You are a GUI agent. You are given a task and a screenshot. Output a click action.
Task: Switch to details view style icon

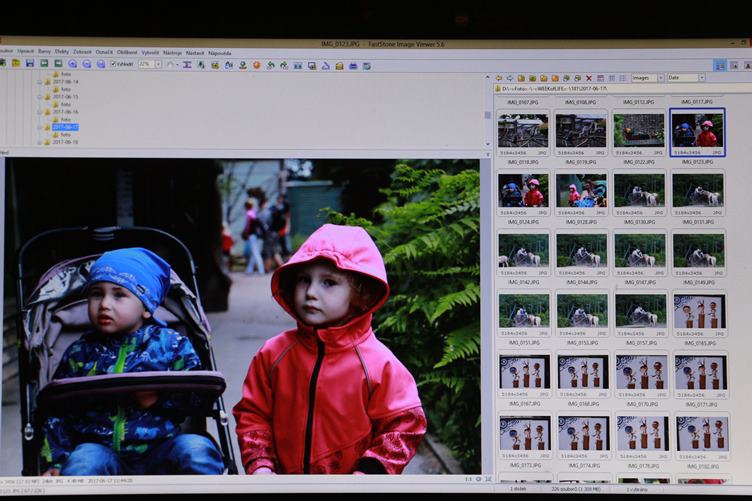tap(612, 78)
